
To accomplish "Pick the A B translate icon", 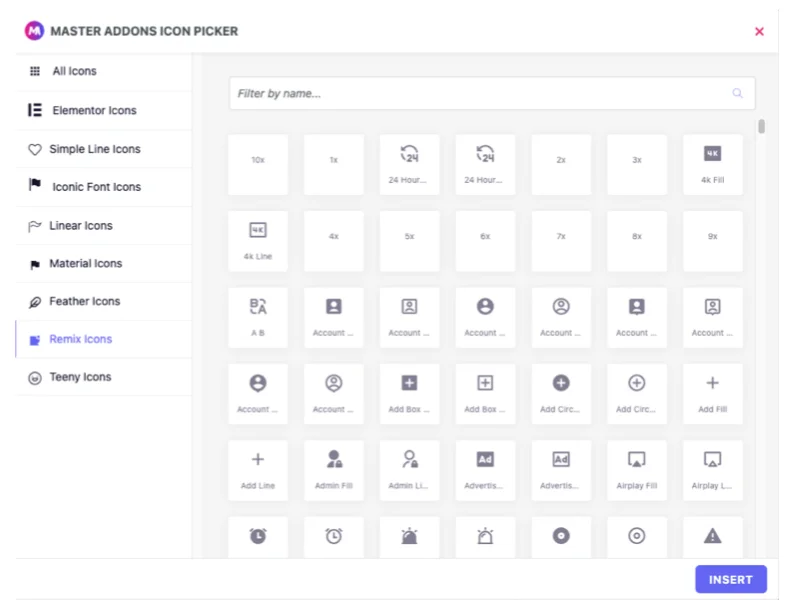I will (x=258, y=317).
